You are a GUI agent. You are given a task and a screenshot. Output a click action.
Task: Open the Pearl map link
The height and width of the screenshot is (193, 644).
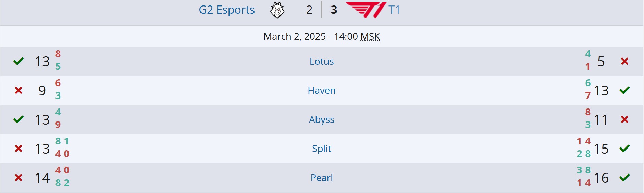[321, 178]
